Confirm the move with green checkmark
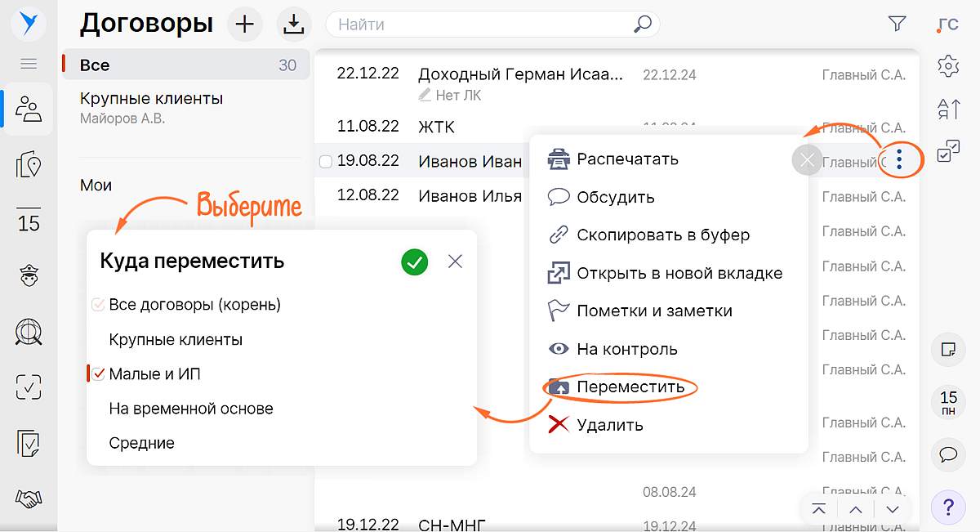 (415, 262)
